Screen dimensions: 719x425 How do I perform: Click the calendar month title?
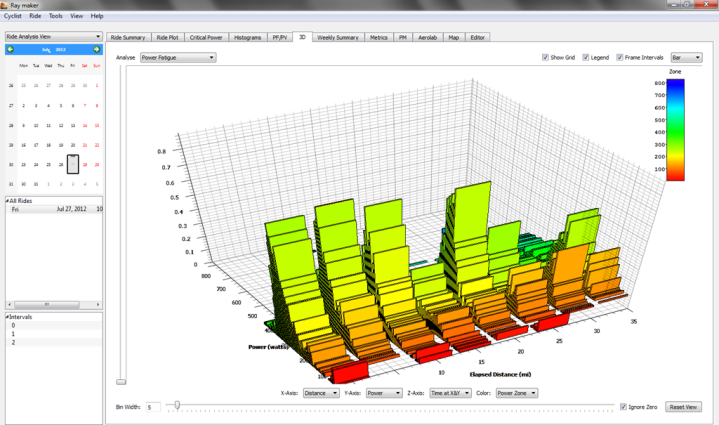coord(54,50)
